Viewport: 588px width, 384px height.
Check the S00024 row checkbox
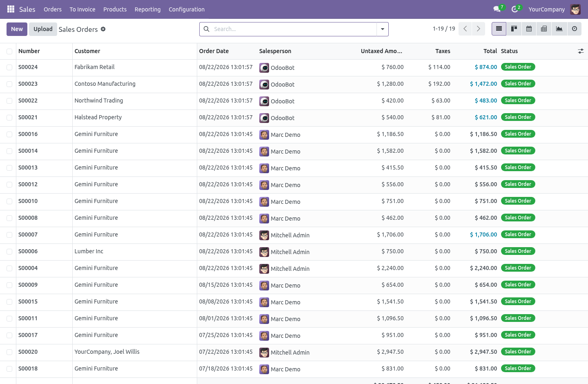9,67
